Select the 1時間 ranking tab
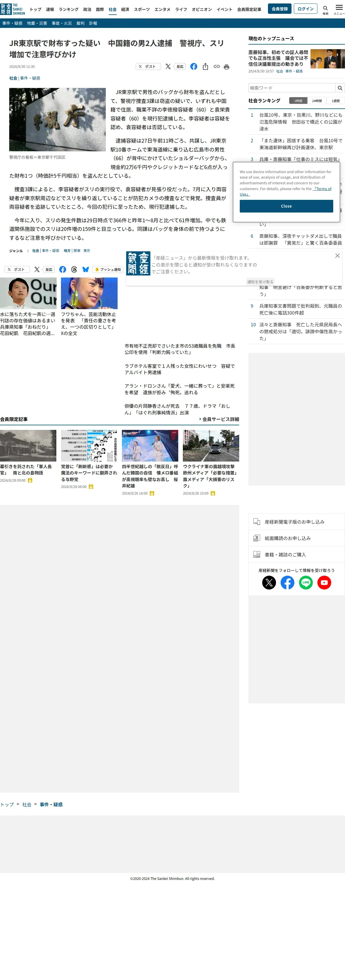345x980 pixels. 298,101
